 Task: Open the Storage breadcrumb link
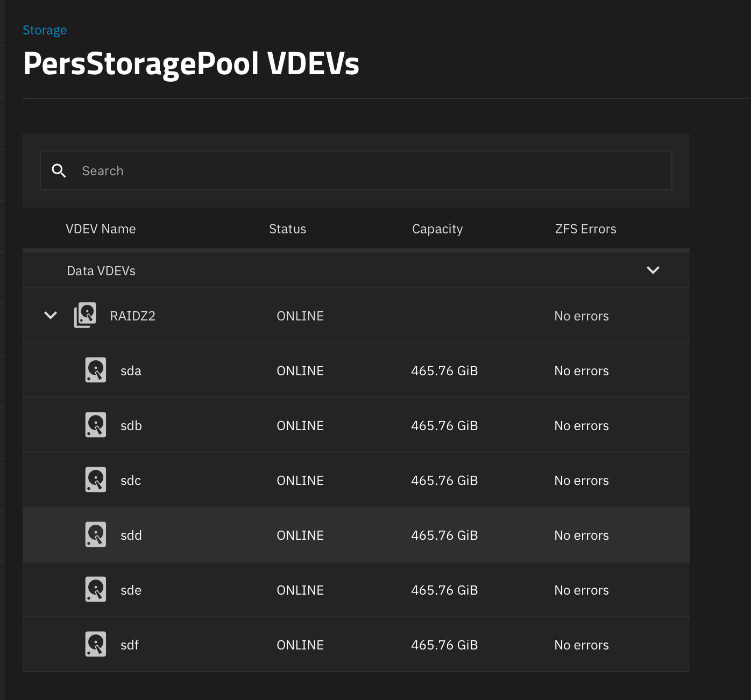45,30
